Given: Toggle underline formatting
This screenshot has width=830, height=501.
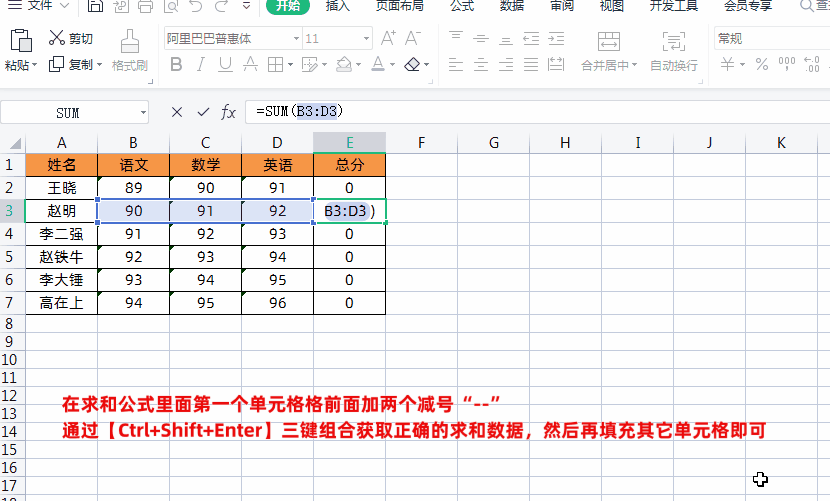Looking at the screenshot, I should point(225,65).
